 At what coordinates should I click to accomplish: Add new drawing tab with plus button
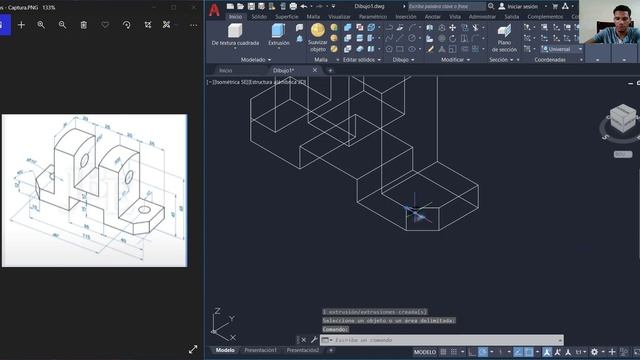pos(330,70)
